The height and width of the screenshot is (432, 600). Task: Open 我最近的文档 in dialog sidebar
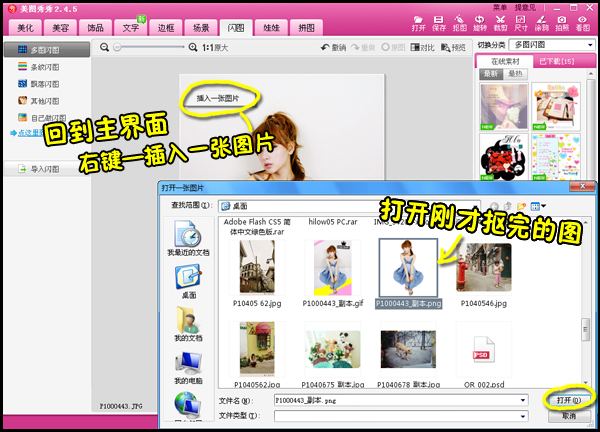(x=187, y=240)
